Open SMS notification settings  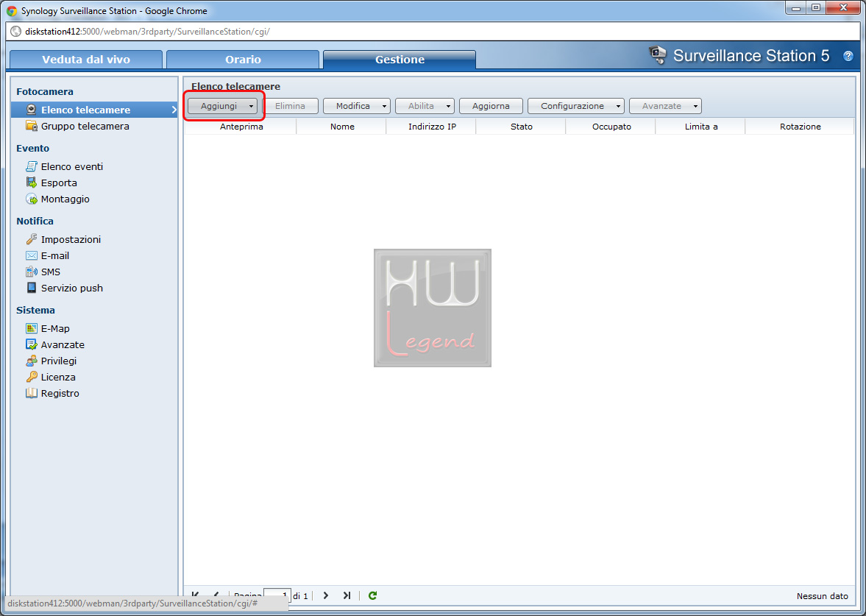51,272
